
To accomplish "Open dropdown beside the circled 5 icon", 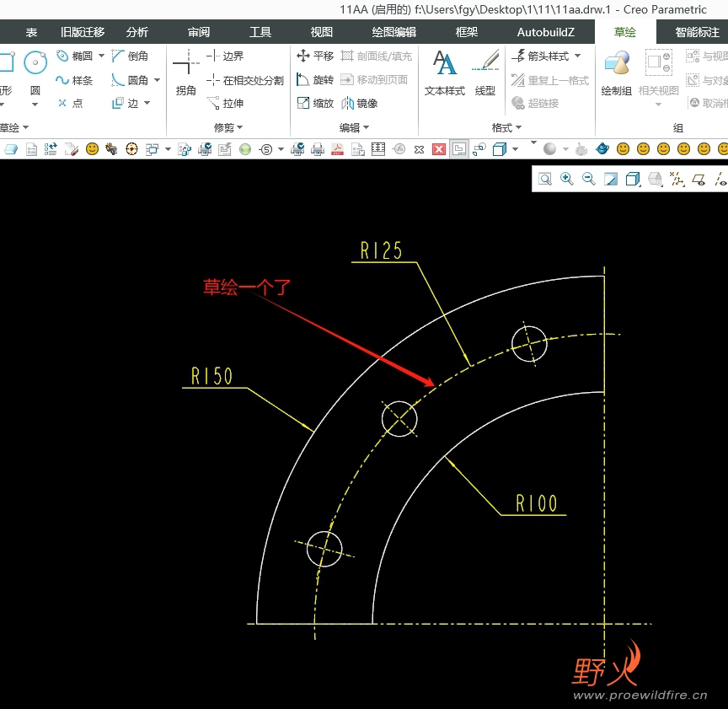I will pos(281,149).
